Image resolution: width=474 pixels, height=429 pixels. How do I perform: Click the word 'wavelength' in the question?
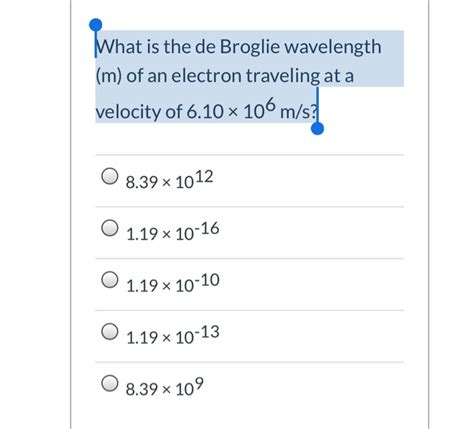point(333,46)
